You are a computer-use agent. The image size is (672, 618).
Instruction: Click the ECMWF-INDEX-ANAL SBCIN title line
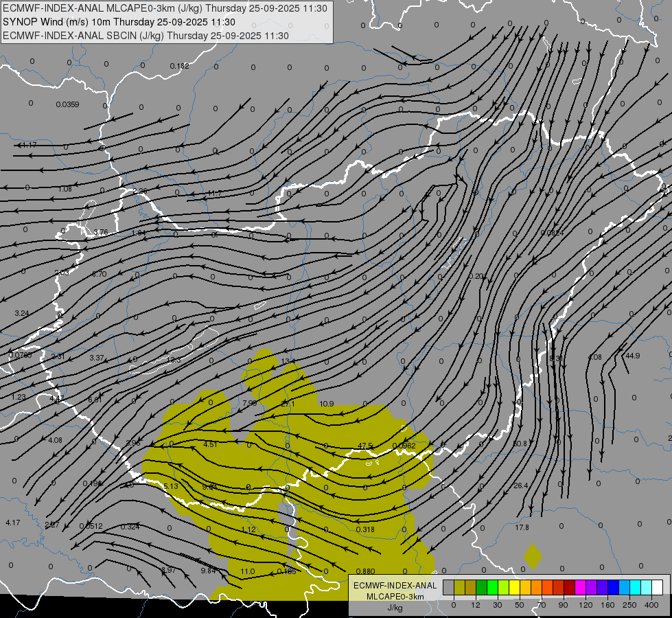146,36
